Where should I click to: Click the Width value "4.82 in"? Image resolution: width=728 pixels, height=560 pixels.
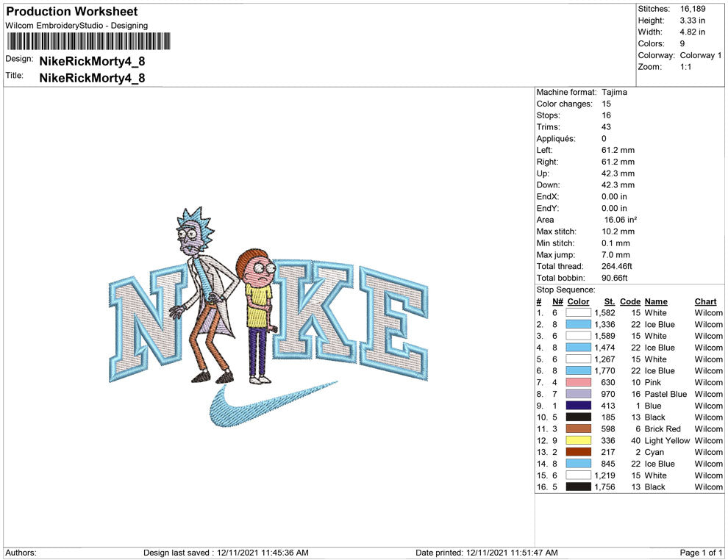[692, 32]
